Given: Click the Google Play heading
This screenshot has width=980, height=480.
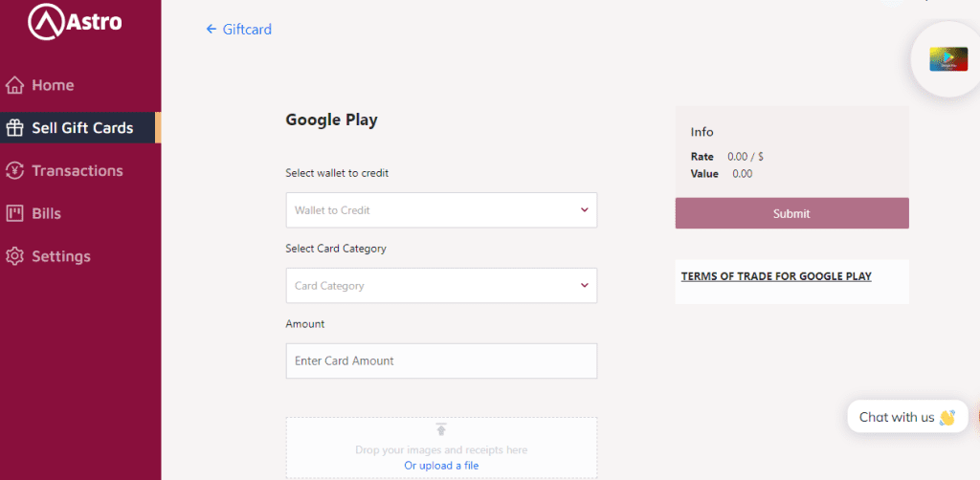Looking at the screenshot, I should pyautogui.click(x=331, y=120).
